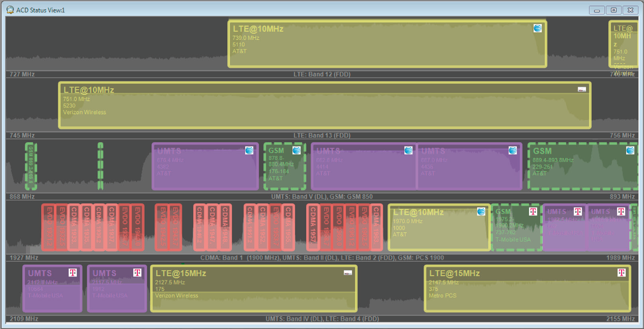Click 'UMTS: Band V (DL), GSM: GSM 850' label

322,197
